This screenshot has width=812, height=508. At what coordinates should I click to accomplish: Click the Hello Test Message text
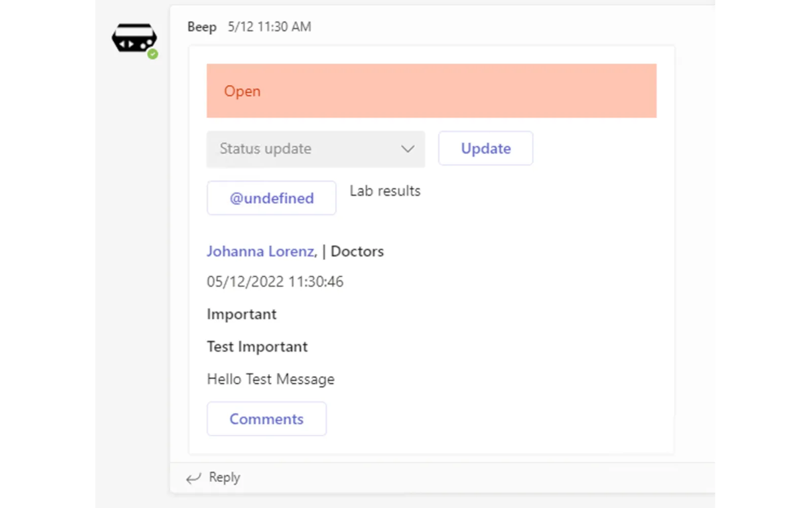click(271, 379)
